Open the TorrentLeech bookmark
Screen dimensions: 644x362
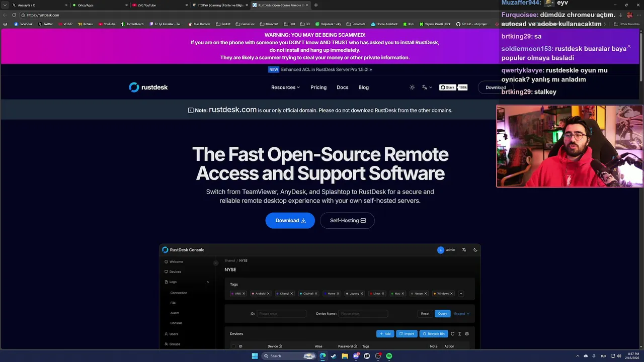tap(132, 24)
